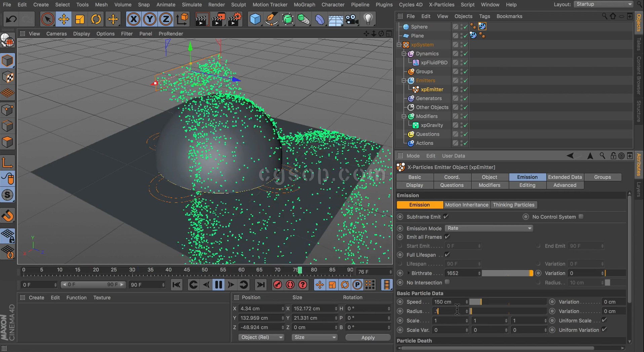Viewport: 644px width, 352px height.
Task: Open the Motion Inheritance sub-tab
Action: point(467,205)
